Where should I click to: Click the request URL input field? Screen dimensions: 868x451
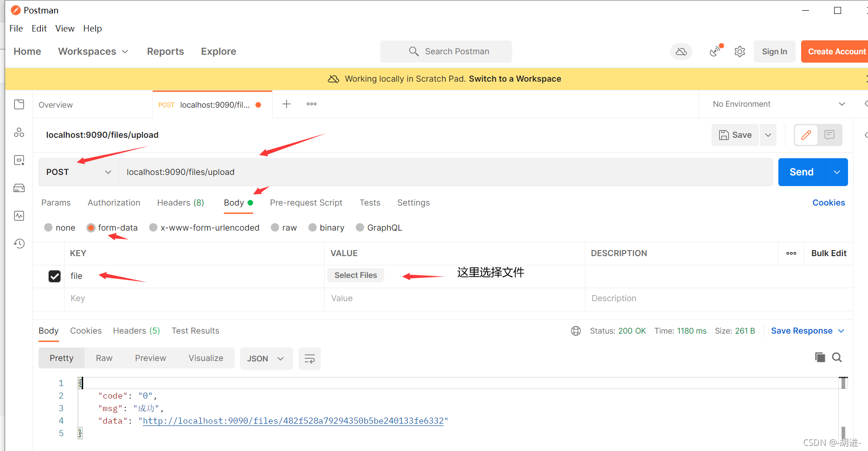tap(446, 172)
